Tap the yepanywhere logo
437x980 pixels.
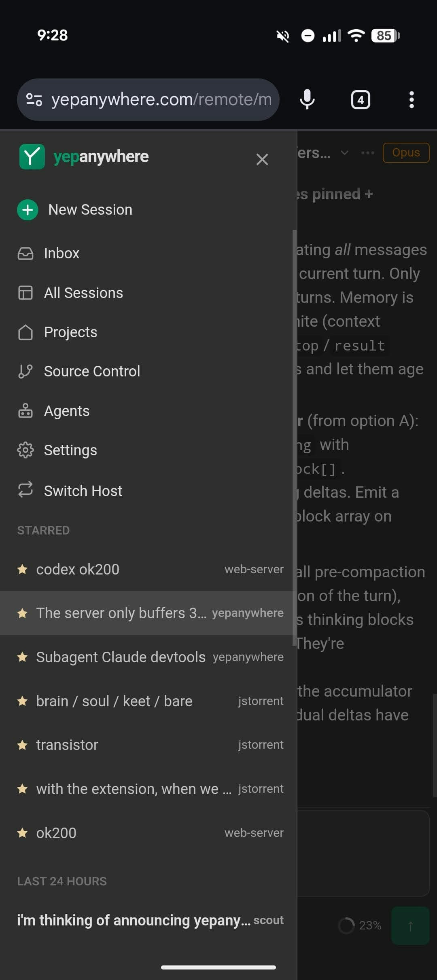32,156
